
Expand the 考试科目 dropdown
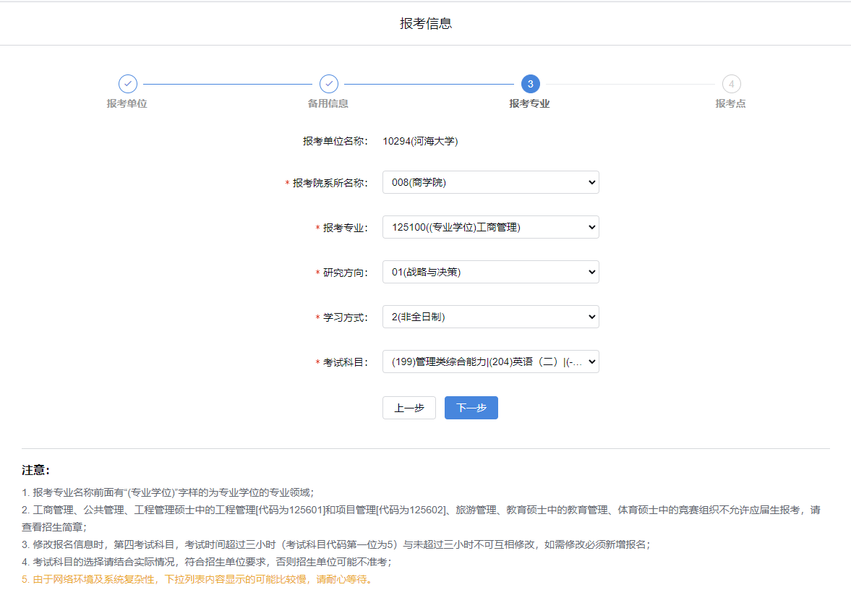490,362
